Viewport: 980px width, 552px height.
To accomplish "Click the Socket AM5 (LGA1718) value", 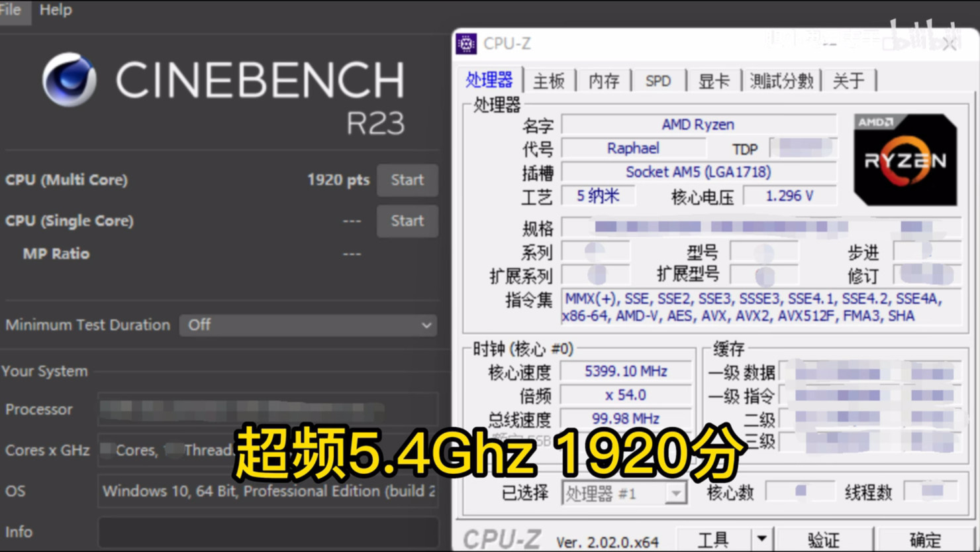I will point(699,172).
